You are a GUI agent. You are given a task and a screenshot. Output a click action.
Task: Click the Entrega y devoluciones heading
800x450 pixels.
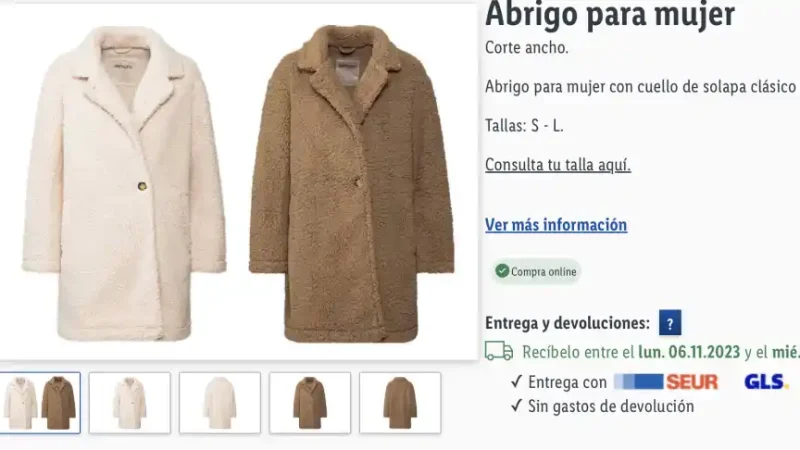(567, 323)
